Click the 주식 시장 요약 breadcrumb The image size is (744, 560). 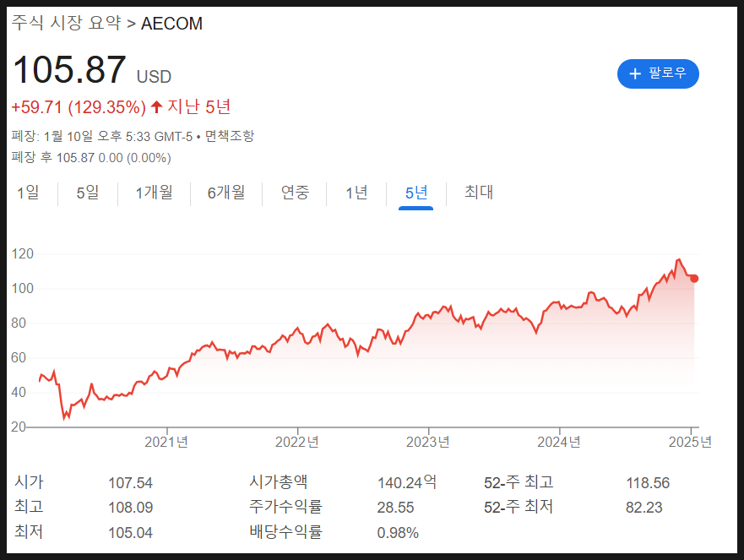coord(66,24)
